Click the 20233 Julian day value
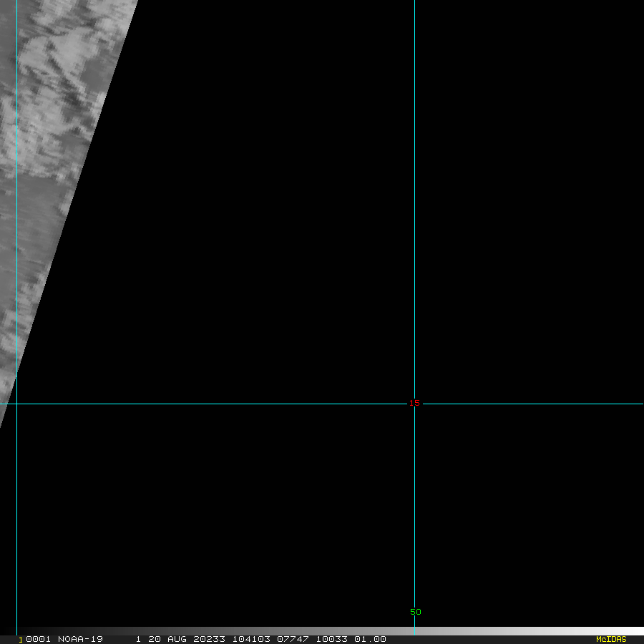Viewport: 644px width, 644px height. (208, 639)
